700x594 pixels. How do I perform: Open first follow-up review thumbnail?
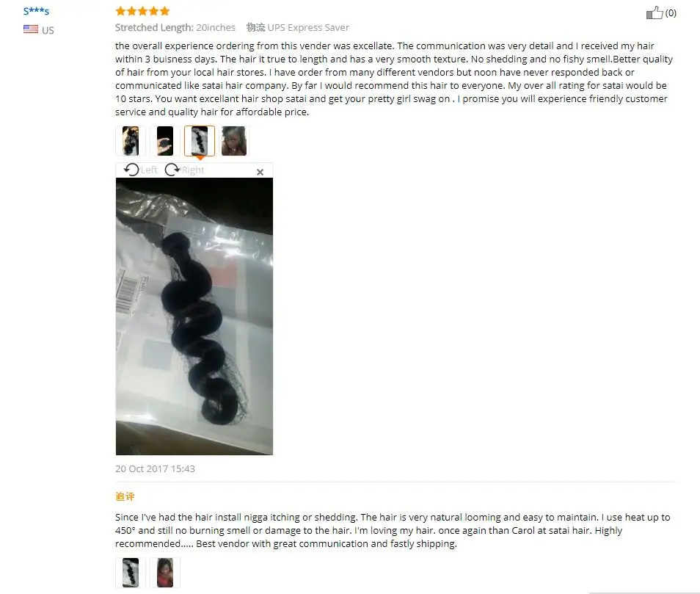131,573
